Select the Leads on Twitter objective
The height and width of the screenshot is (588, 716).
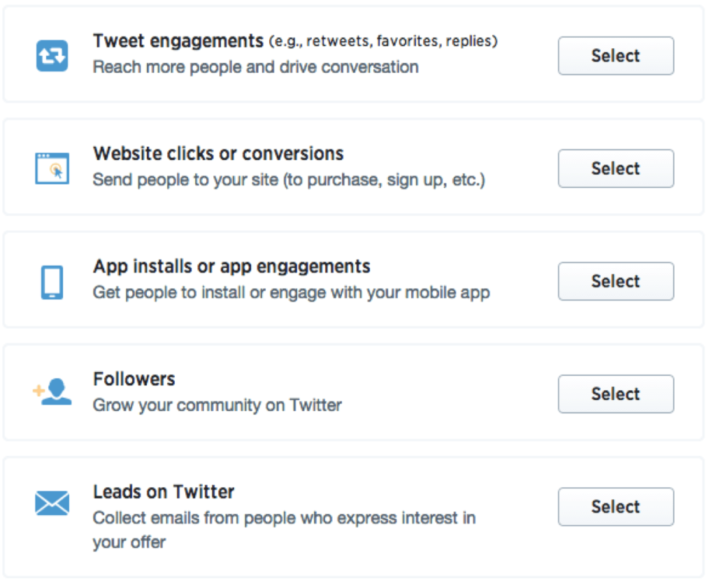pos(615,507)
